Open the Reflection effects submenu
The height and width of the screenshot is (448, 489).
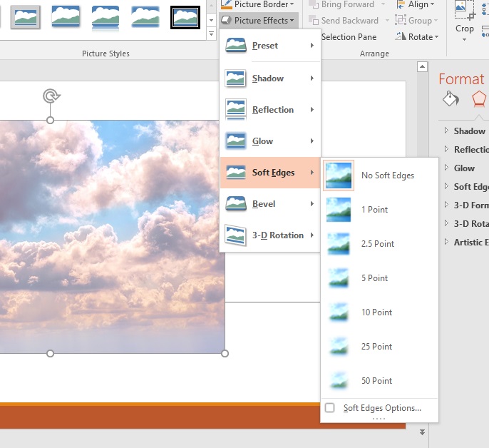point(270,110)
